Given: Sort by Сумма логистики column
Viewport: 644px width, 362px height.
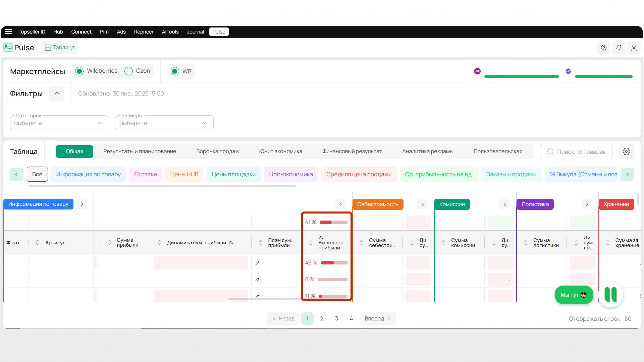Looking at the screenshot, I should [526, 242].
